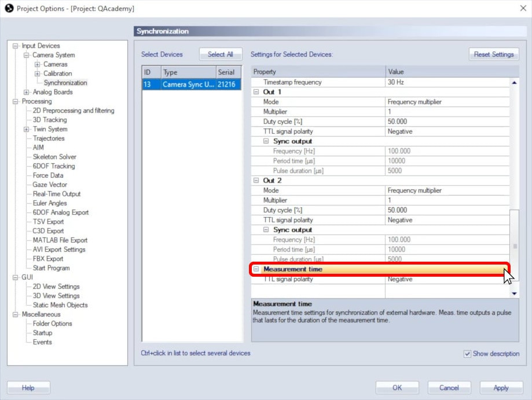This screenshot has height=400, width=532.
Task: Click the scrollbar down arrow in property list
Action: pos(513,293)
